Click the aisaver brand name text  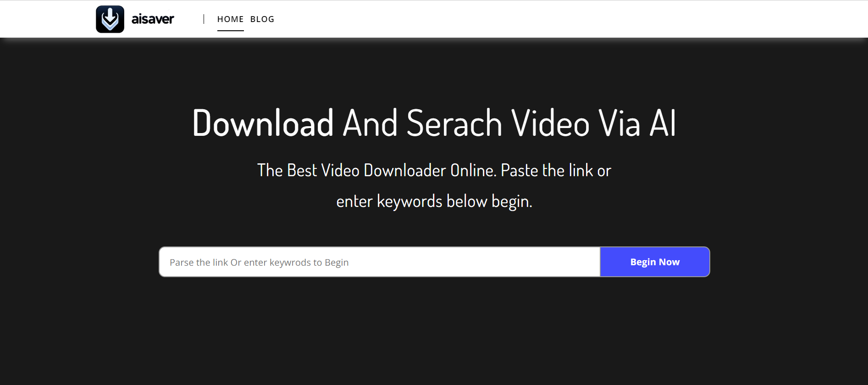[x=153, y=19]
